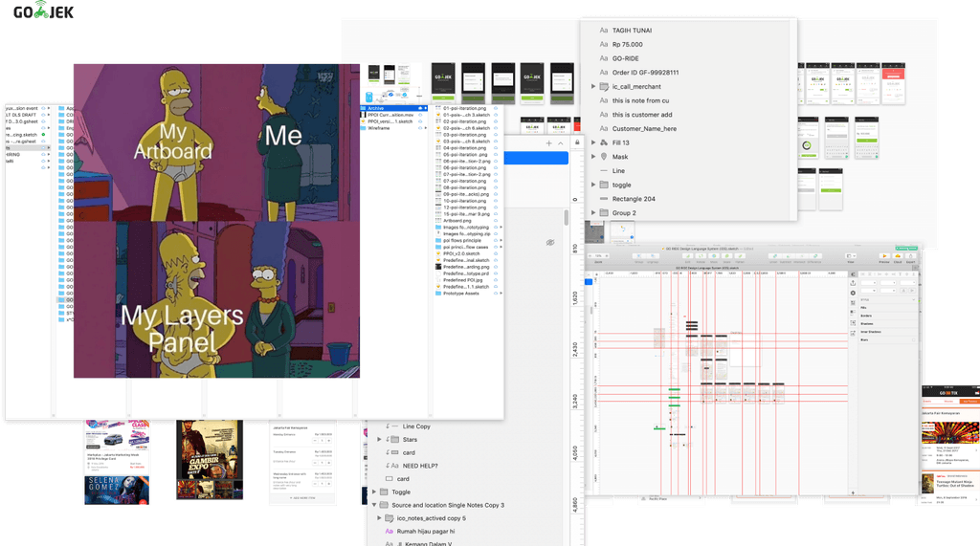Click the Fill 13 shape icon
980x546 pixels.
point(604,142)
